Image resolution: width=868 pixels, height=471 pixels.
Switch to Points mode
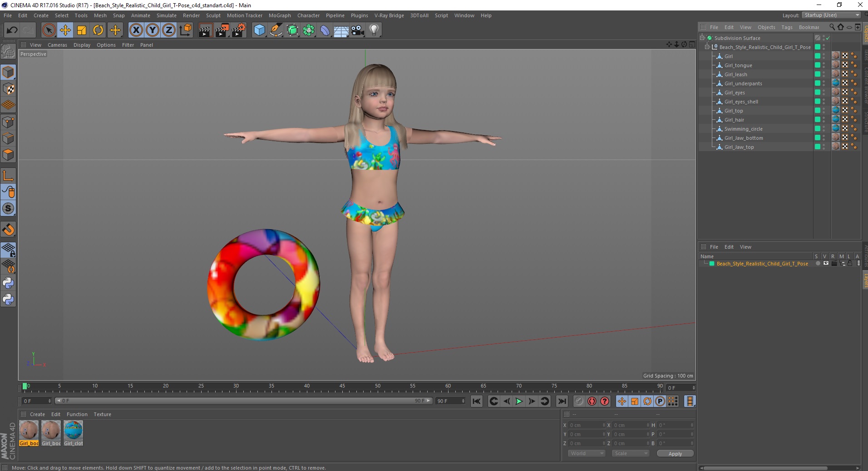click(8, 122)
